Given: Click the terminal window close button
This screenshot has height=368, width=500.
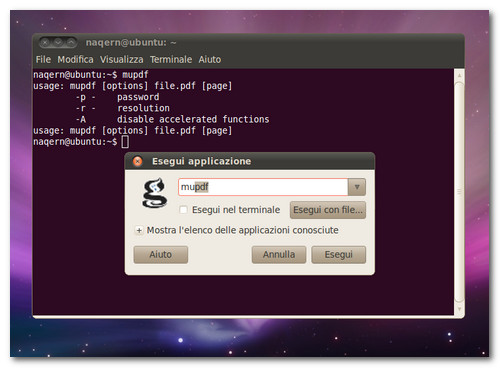Looking at the screenshot, I should point(46,42).
